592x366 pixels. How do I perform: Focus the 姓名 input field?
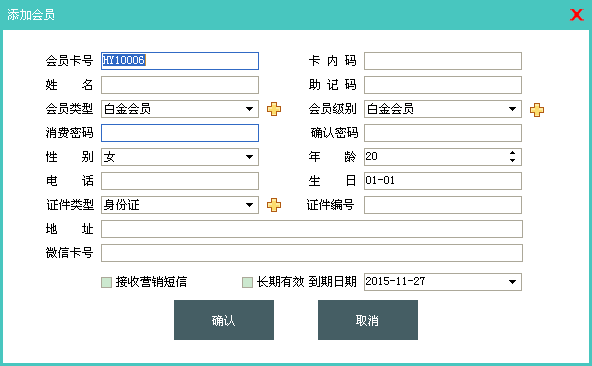180,85
